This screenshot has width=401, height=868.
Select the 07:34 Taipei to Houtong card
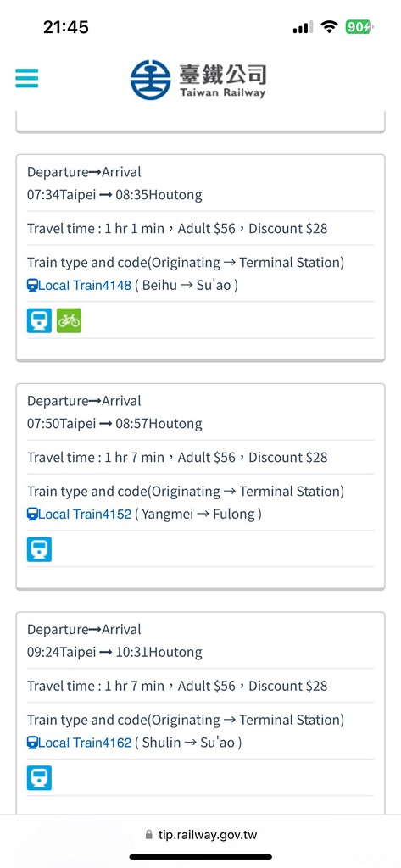coord(200,258)
